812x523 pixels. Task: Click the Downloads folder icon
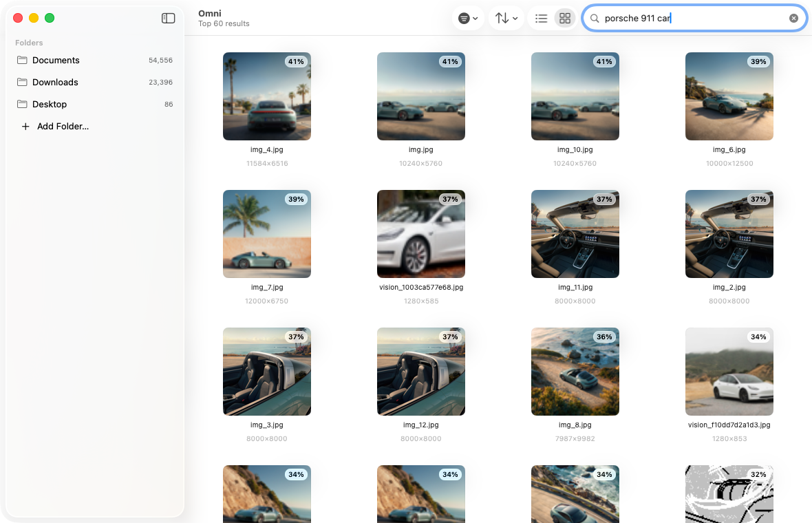click(x=22, y=82)
